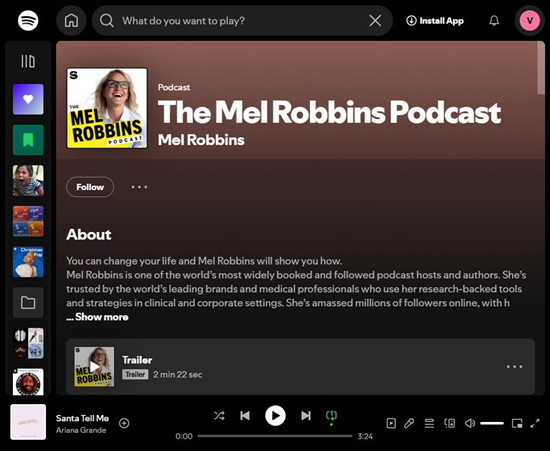
Task: Open Now Playing view
Action: [391, 423]
